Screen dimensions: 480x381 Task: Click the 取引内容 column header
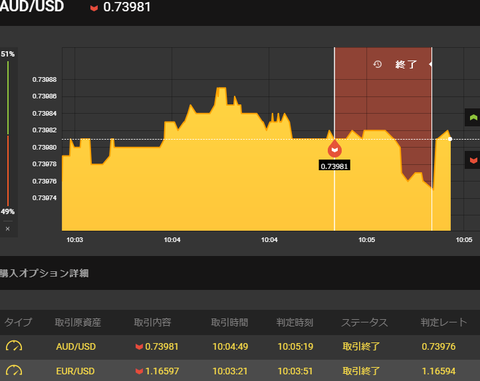point(152,322)
